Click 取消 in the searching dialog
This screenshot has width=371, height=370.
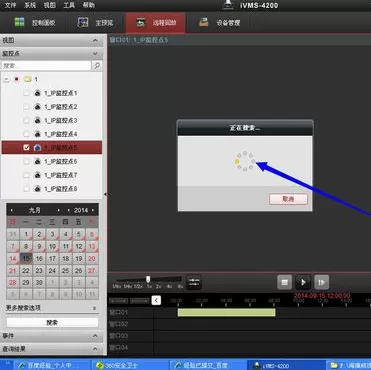[288, 199]
